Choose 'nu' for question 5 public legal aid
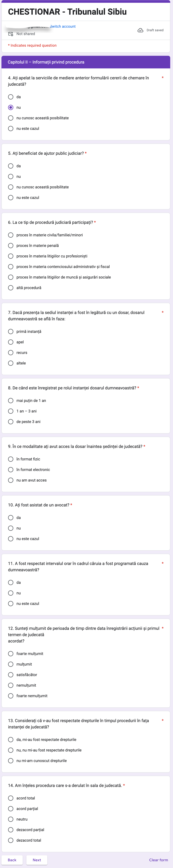The image size is (173, 868). coord(11,176)
